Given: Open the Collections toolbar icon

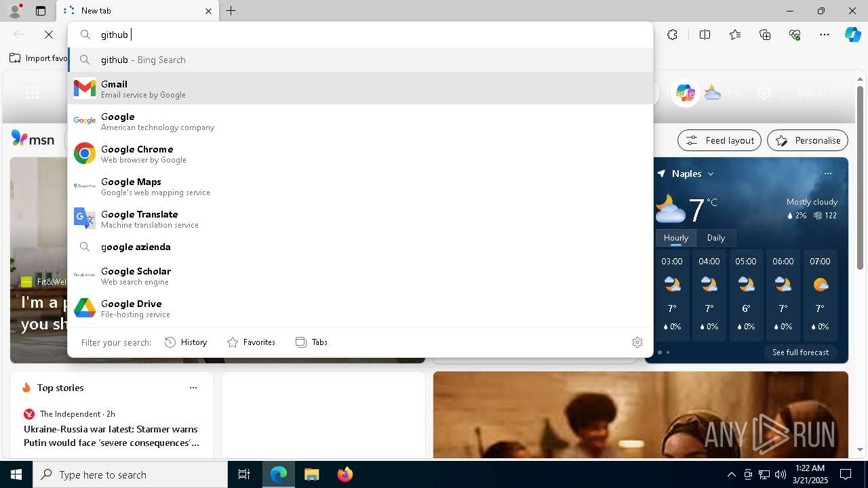Looking at the screenshot, I should 765,35.
